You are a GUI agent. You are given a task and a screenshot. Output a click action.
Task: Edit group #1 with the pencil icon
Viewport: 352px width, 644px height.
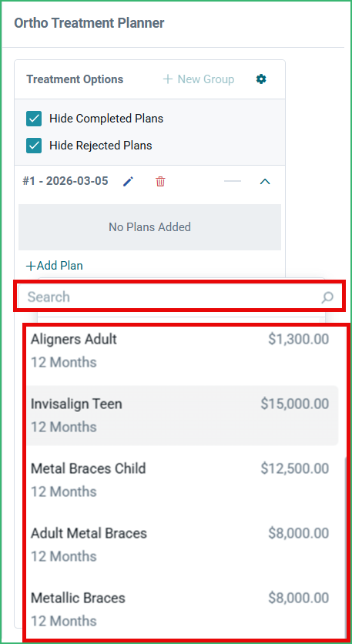[129, 182]
